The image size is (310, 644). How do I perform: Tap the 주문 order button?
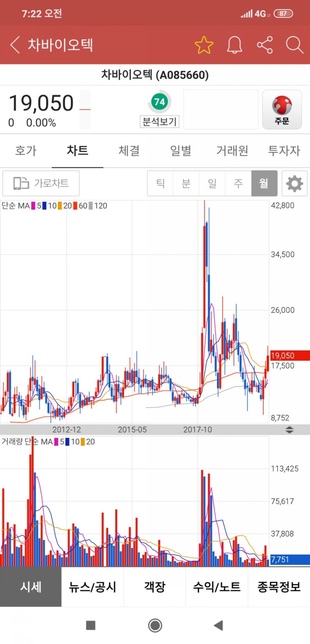[282, 110]
